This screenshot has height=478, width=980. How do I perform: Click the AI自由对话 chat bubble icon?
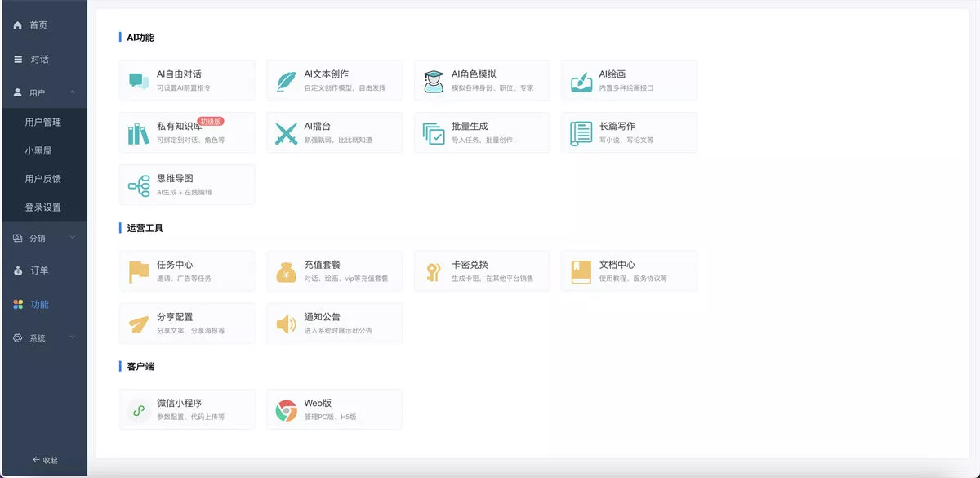pyautogui.click(x=138, y=81)
